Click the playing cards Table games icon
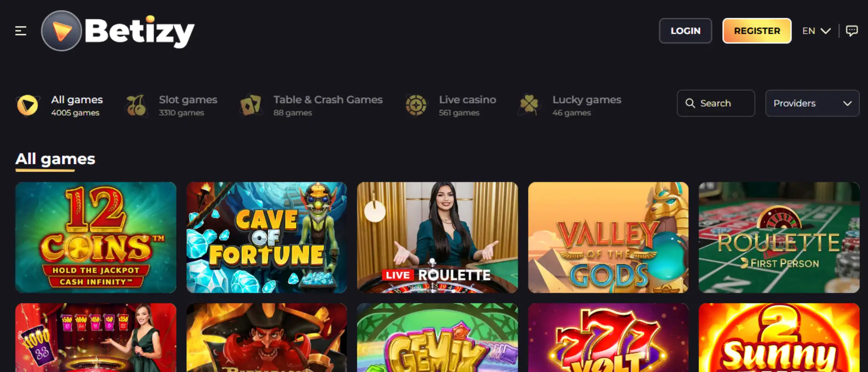This screenshot has height=372, width=868. tap(251, 105)
